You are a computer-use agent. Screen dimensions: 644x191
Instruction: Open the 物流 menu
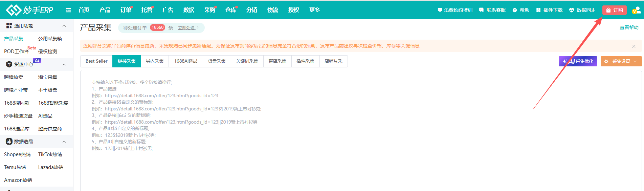(x=273, y=10)
